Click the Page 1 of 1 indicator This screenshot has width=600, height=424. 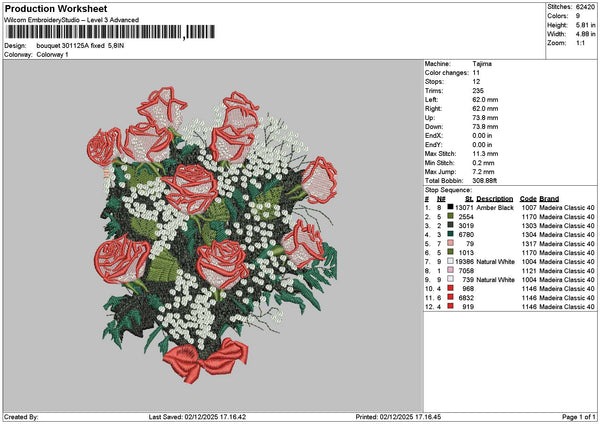click(579, 417)
